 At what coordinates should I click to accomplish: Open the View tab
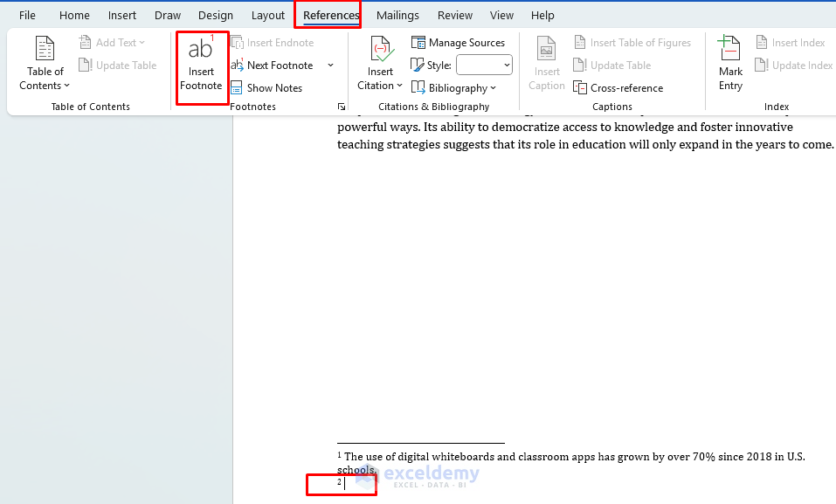point(501,16)
